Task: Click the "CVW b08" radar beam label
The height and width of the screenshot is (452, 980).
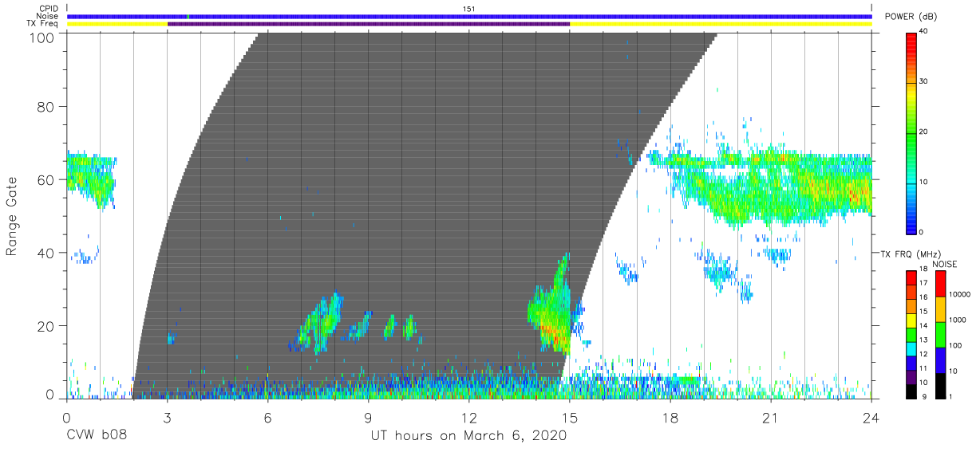Action: [x=96, y=435]
